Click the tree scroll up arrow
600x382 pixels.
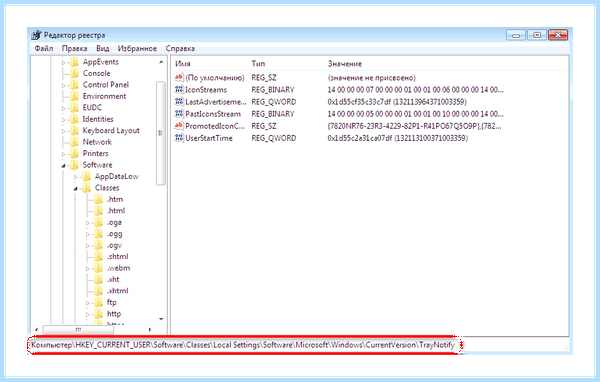coord(161,62)
